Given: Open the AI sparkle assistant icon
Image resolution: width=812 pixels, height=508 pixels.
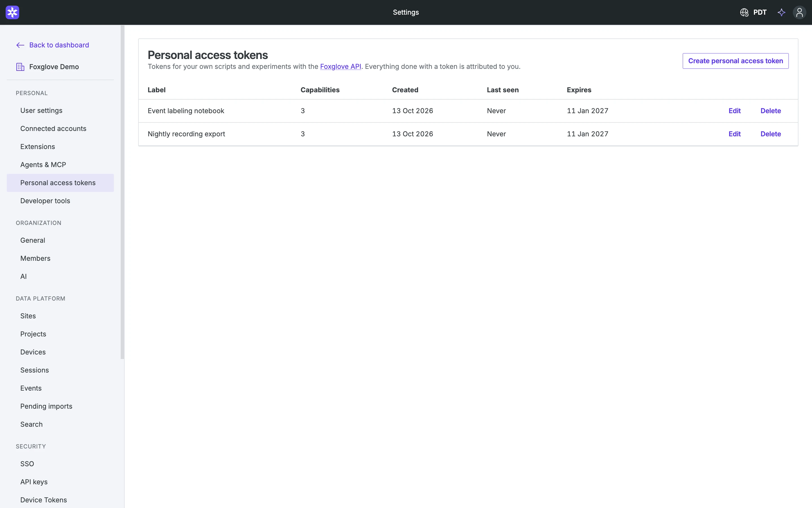Looking at the screenshot, I should 782,12.
